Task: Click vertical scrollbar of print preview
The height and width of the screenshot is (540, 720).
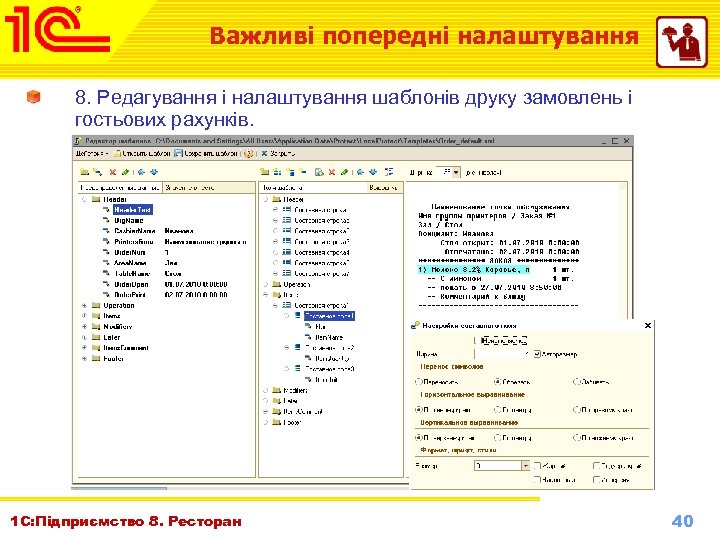Action: 623,250
